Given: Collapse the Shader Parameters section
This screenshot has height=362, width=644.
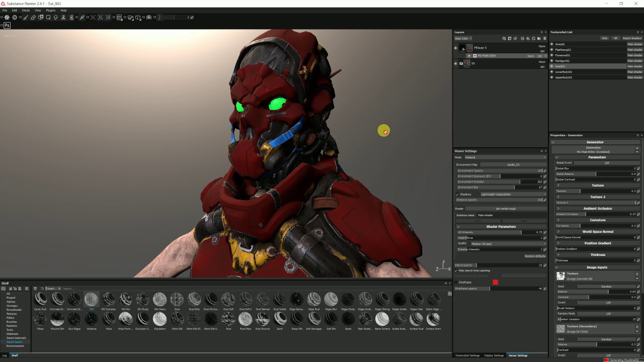Looking at the screenshot, I should tap(458, 227).
